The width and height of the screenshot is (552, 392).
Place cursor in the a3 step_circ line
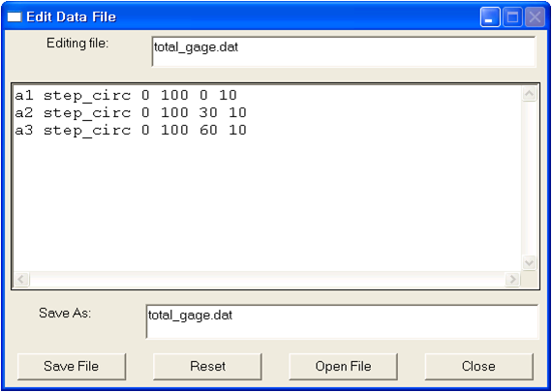click(131, 131)
